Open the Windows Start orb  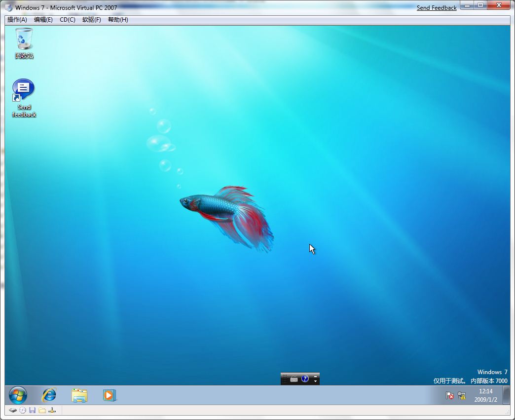coord(18,395)
